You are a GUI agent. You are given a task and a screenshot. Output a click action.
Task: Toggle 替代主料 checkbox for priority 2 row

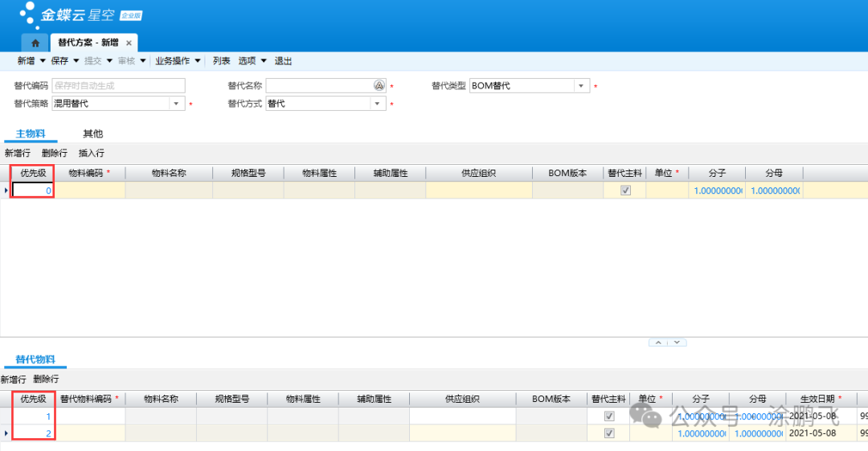coord(609,433)
